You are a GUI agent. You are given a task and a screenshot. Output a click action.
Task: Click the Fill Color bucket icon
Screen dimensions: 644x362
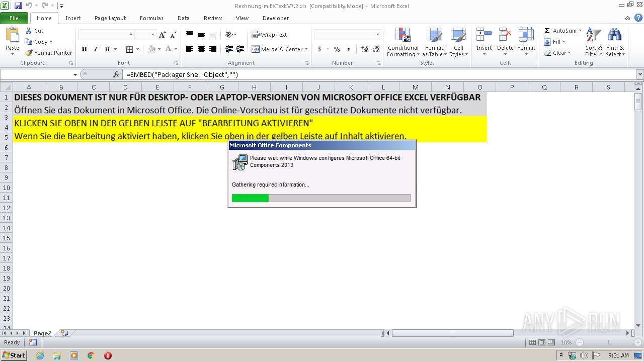[152, 49]
